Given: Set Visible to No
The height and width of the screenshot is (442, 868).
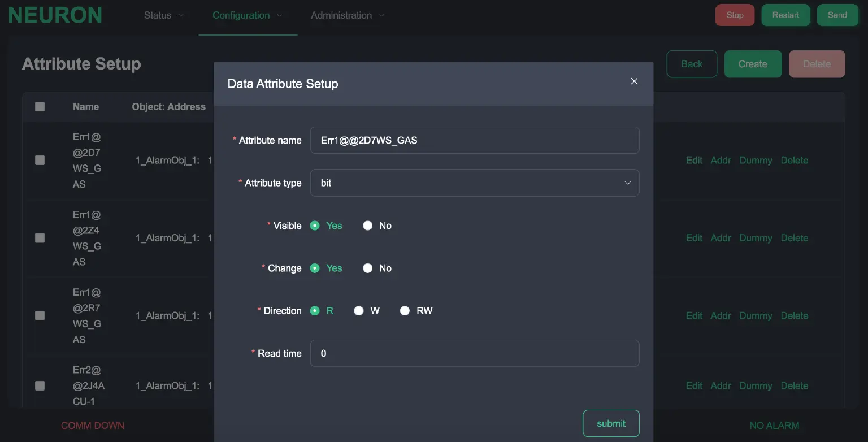Looking at the screenshot, I should click(368, 226).
